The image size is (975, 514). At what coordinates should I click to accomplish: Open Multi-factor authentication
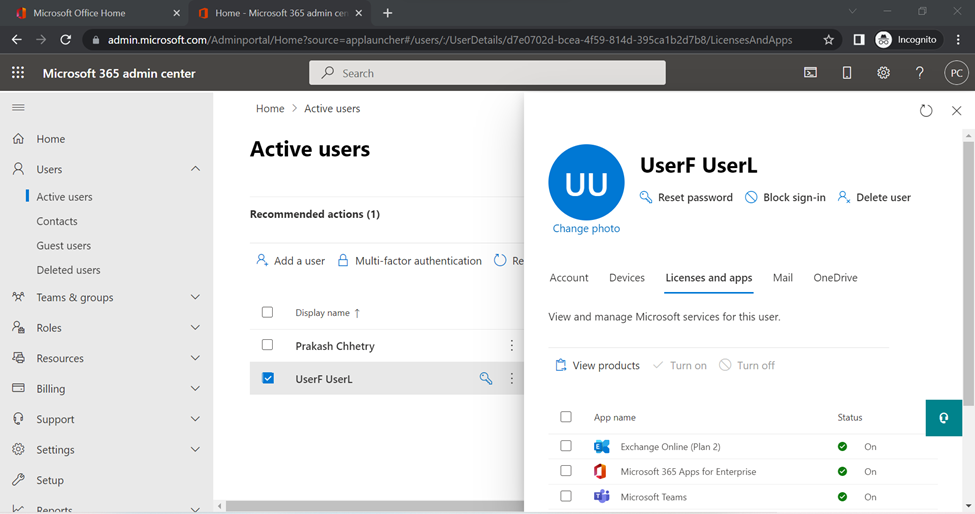pos(409,261)
